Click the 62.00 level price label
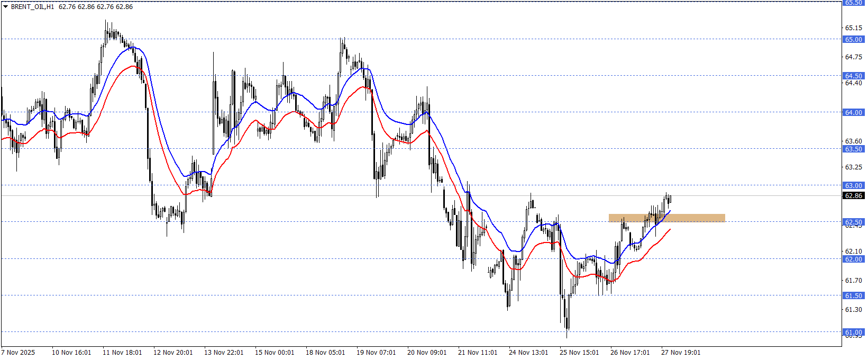 (x=853, y=259)
